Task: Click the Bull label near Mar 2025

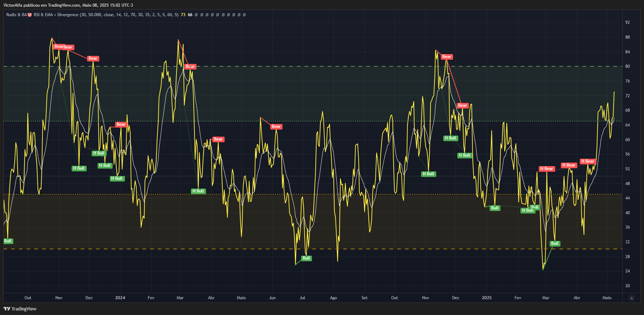Action: [555, 243]
